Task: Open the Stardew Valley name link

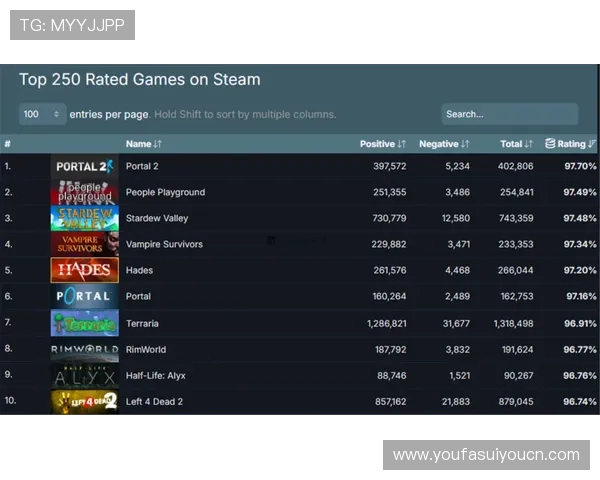Action: [x=157, y=218]
